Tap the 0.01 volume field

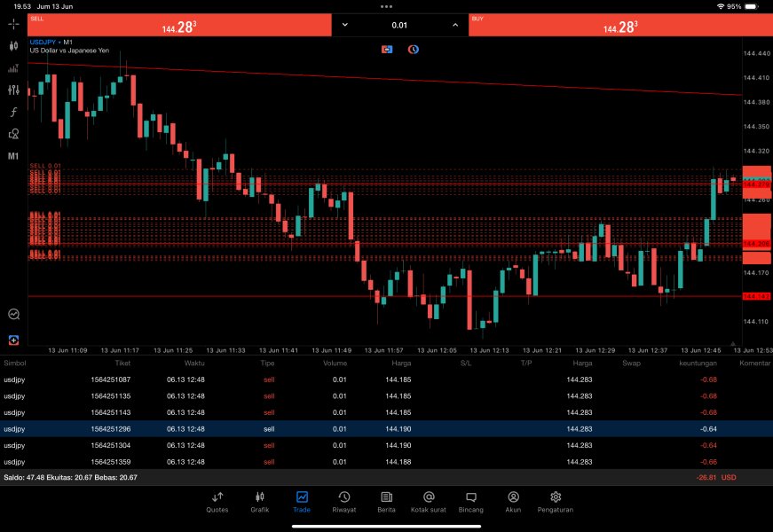pyautogui.click(x=399, y=25)
